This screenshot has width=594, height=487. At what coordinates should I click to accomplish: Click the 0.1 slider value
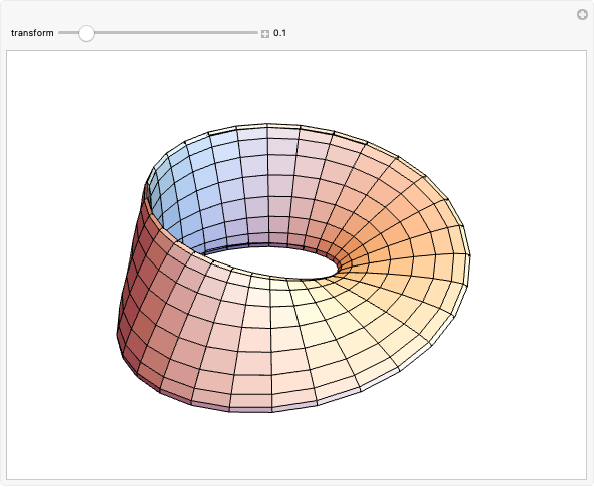pos(280,33)
